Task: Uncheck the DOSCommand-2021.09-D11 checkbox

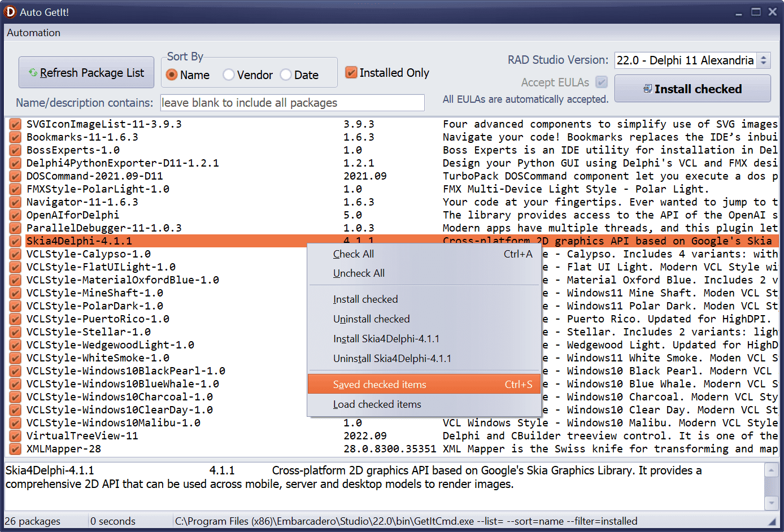Action: 16,176
